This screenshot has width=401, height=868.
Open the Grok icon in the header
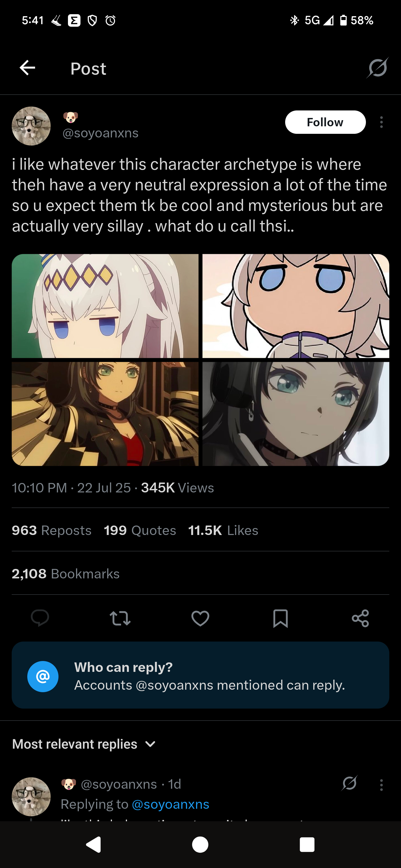377,68
